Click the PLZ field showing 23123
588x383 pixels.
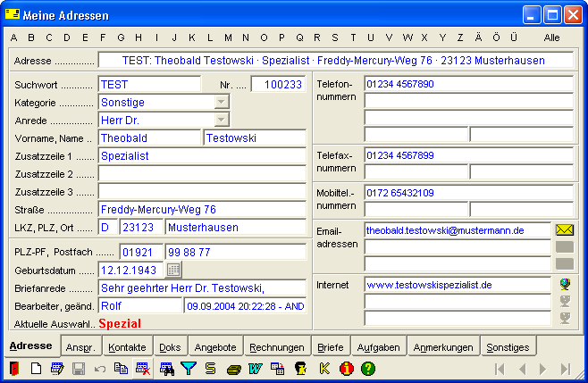[141, 228]
